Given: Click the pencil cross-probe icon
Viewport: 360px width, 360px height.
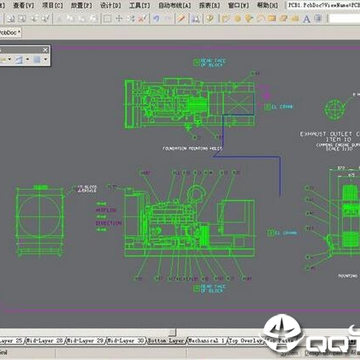Looking at the screenshot, I should point(181,19).
